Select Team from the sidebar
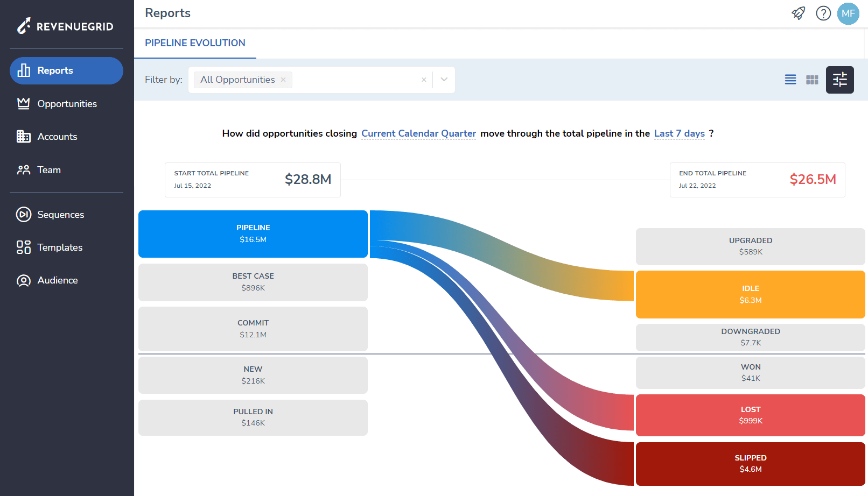 [48, 169]
